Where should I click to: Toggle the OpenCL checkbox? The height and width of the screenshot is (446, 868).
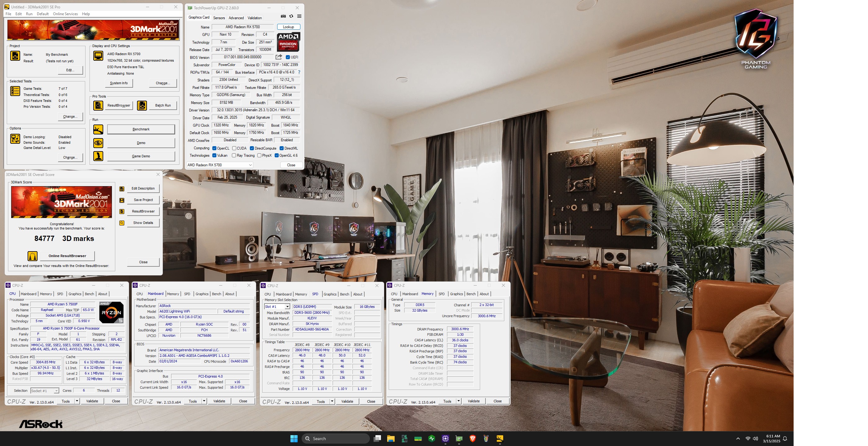[214, 148]
